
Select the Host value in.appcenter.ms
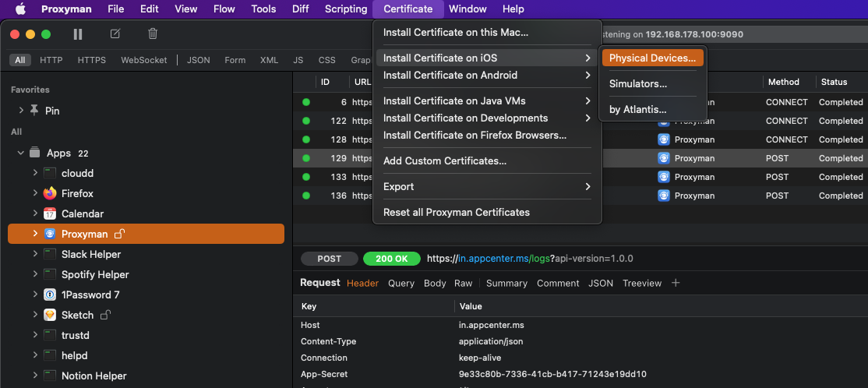click(490, 325)
